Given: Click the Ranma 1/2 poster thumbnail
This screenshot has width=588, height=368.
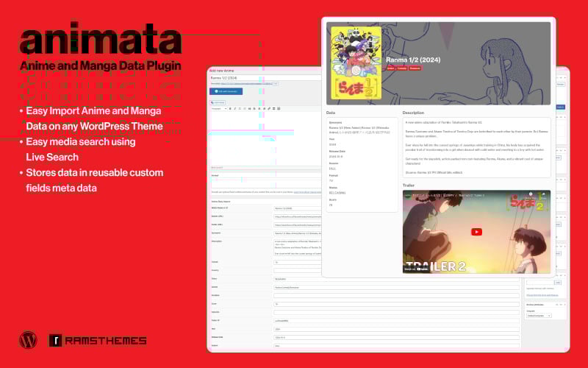Looking at the screenshot, I should (x=356, y=63).
